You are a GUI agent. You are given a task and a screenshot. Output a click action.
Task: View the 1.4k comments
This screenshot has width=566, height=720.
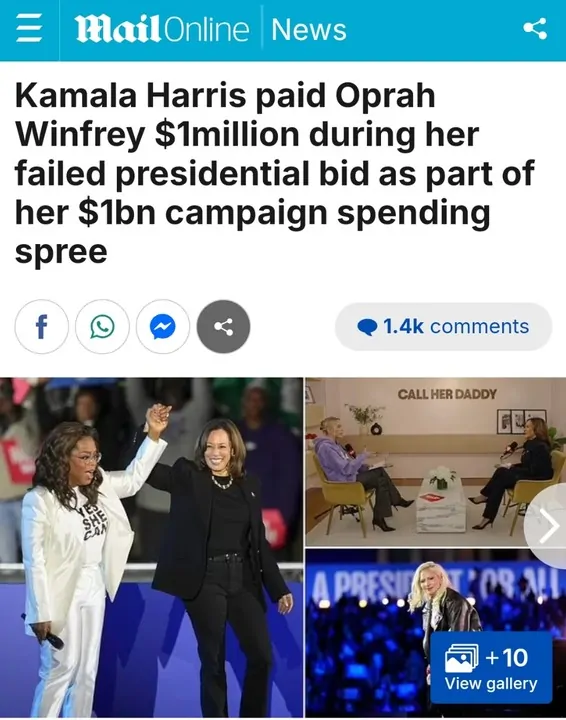click(x=443, y=327)
